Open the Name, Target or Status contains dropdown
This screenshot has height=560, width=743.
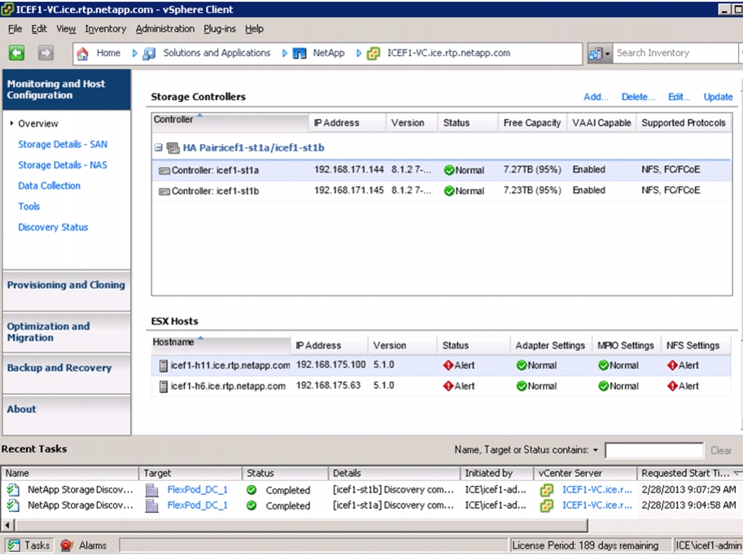(595, 450)
